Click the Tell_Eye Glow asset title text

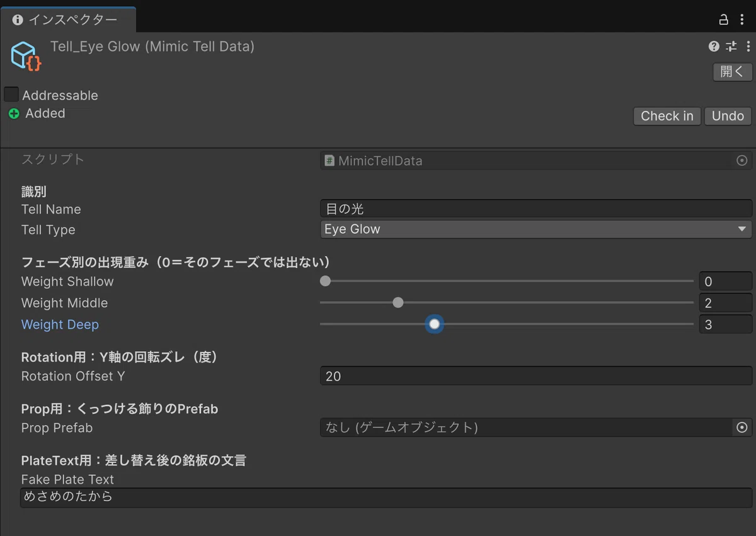(x=152, y=47)
